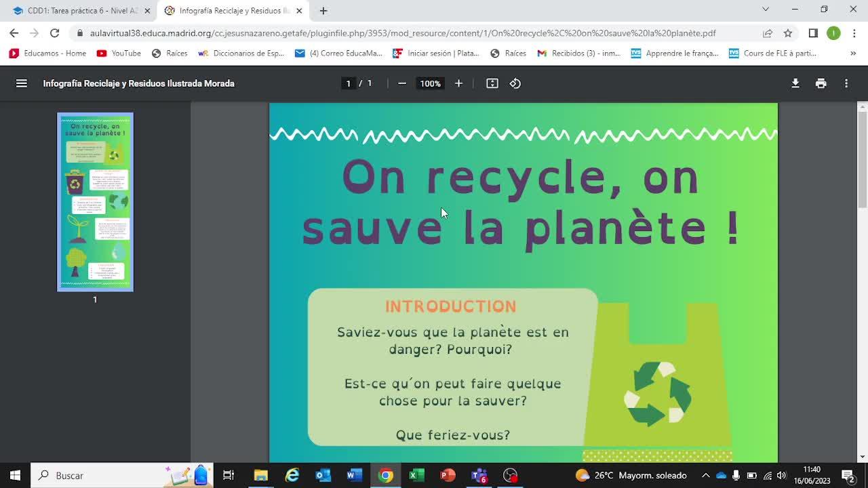Zoom in with the plus button
Screen dimensions: 868x488
tap(458, 83)
